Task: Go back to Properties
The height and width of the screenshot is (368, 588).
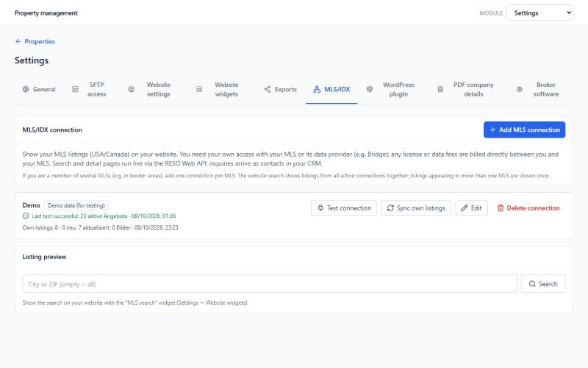Action: coord(35,41)
